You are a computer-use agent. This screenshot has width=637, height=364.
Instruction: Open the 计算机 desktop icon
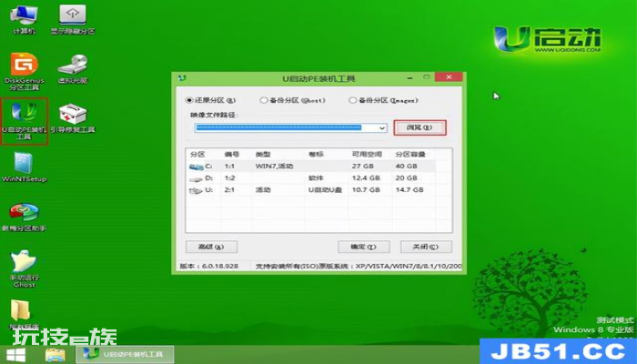(24, 19)
